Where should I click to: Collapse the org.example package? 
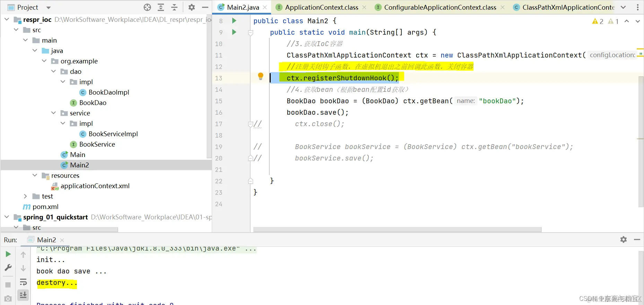coord(44,61)
